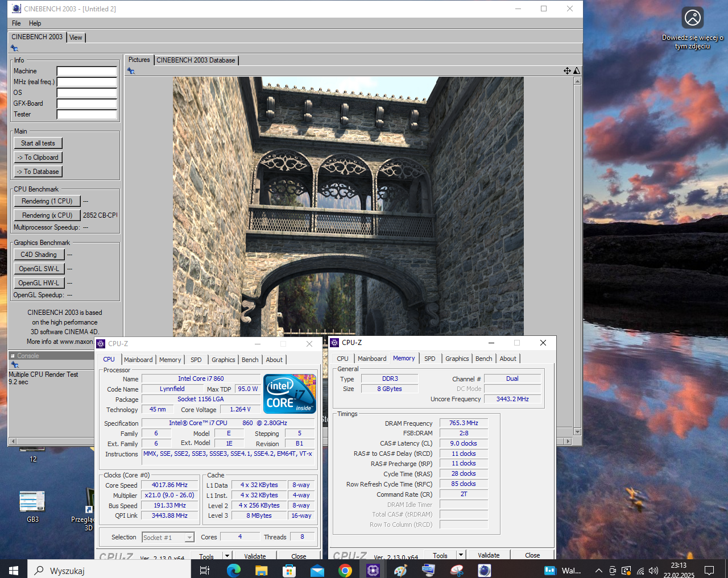The image size is (728, 578).
Task: Click the CPU-Z title icon of the memory window
Action: tap(334, 343)
